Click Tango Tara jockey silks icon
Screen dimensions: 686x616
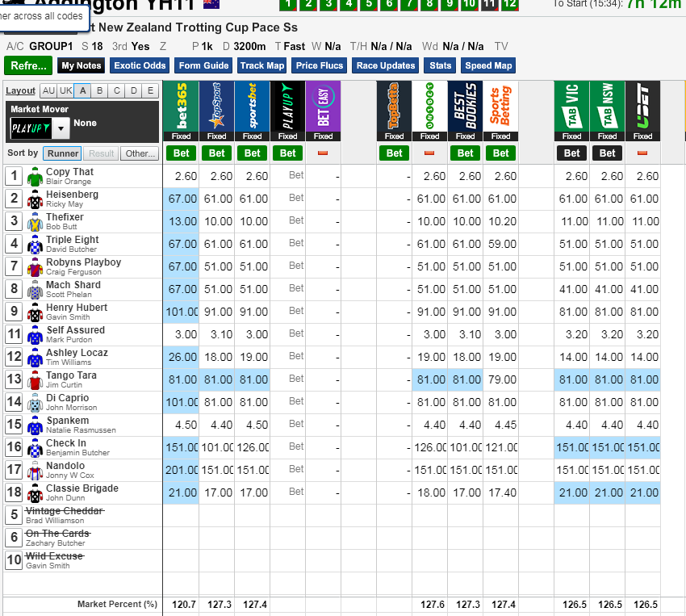click(35, 379)
